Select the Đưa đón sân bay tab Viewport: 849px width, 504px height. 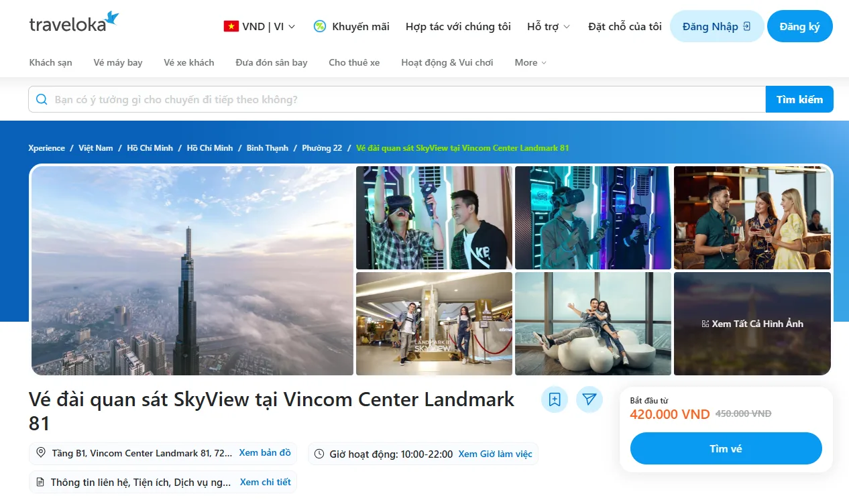point(272,62)
